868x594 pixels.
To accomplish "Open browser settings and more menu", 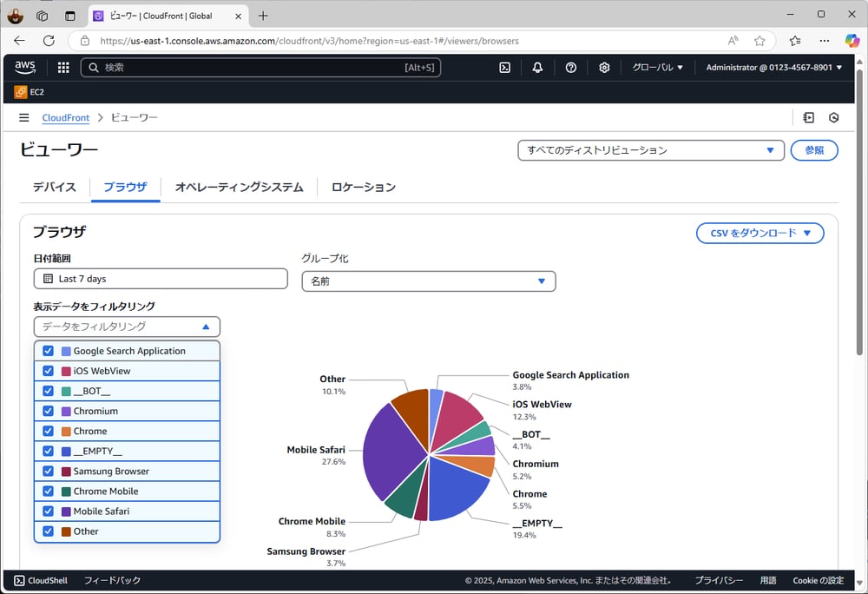I will pyautogui.click(x=825, y=41).
